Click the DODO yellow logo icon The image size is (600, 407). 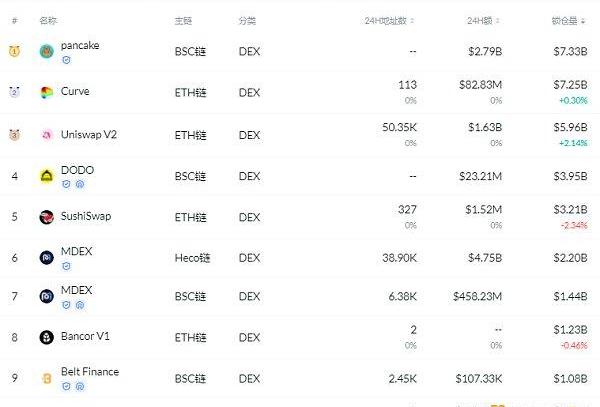47,176
